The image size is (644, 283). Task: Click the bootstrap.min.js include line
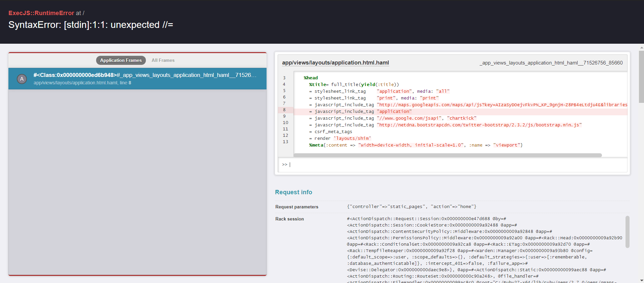click(445, 125)
